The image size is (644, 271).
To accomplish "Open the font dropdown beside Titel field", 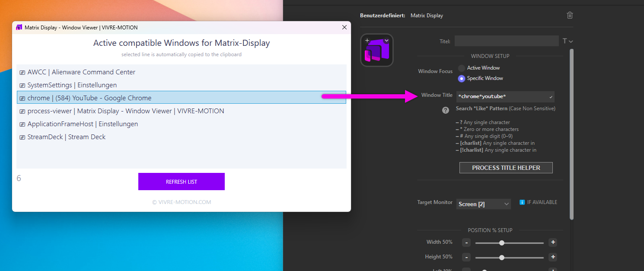I will tap(571, 41).
